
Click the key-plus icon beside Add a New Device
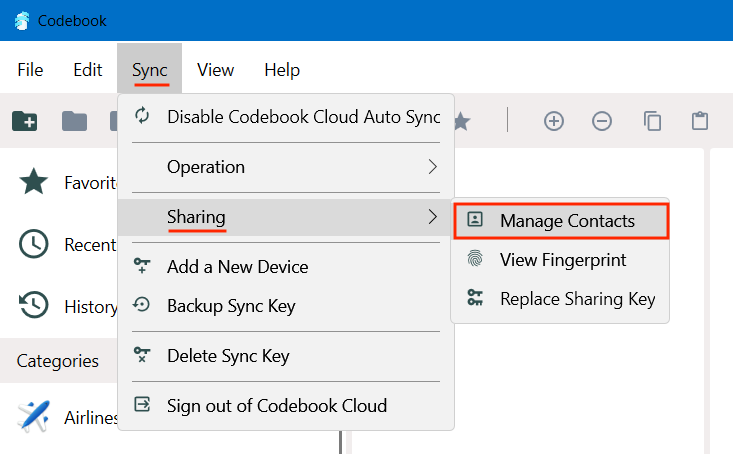142,266
